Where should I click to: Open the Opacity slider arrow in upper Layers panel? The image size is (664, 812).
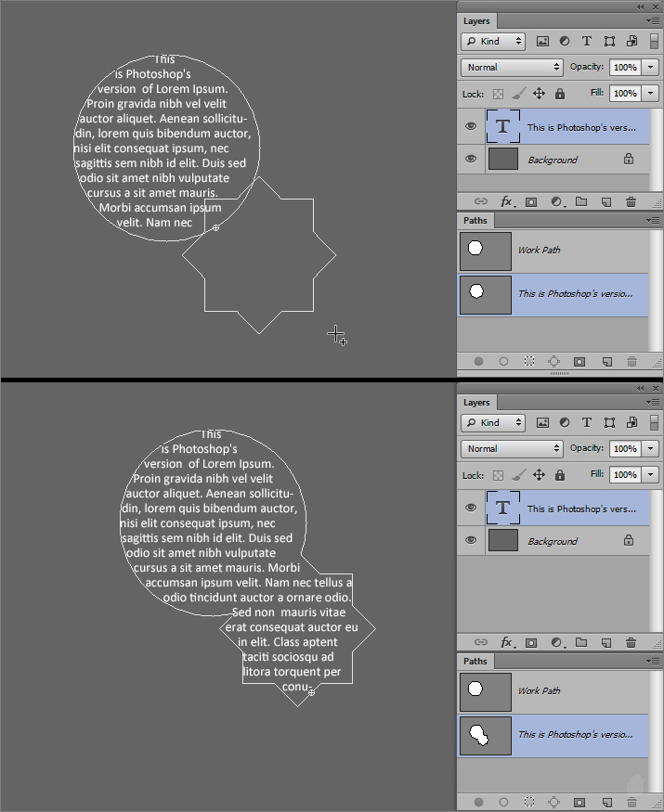650,67
